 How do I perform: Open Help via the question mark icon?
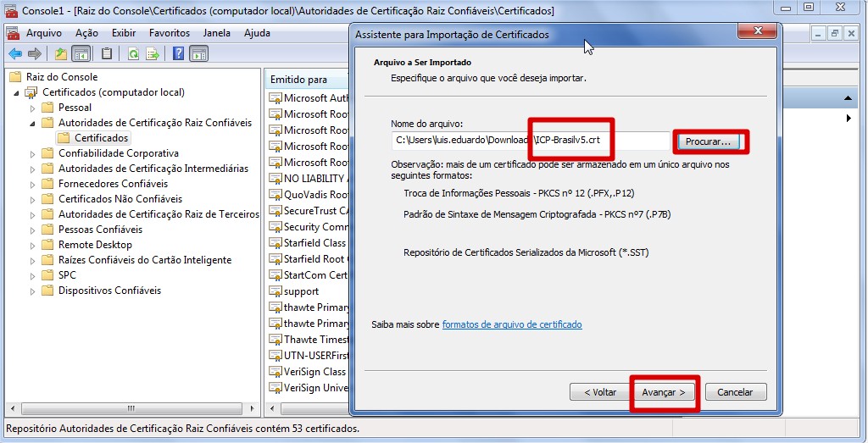[179, 54]
